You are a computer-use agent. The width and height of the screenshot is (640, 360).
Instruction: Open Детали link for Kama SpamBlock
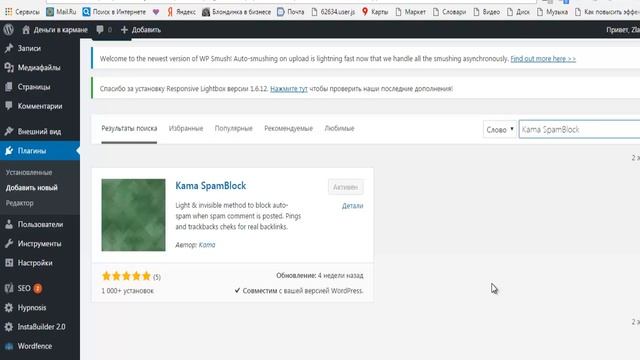click(352, 206)
